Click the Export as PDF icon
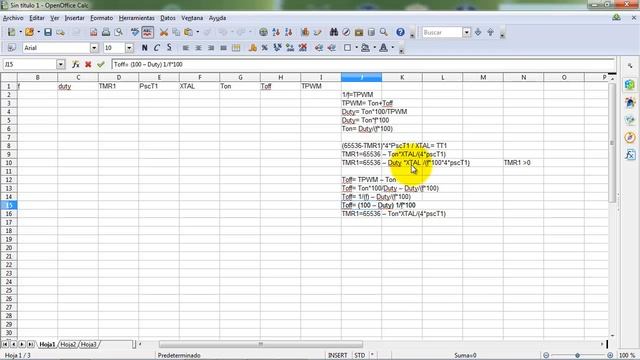Viewport: 640px width, 360px height. coord(93,32)
